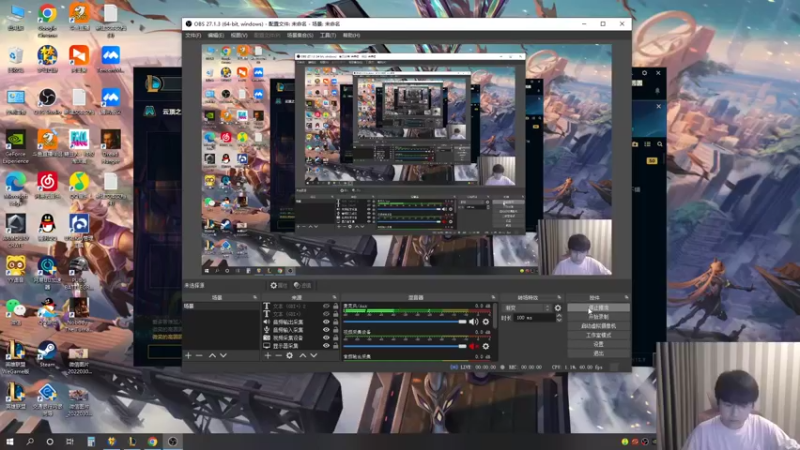Open the transition type dropdown
This screenshot has width=800, height=450.
(x=528, y=308)
